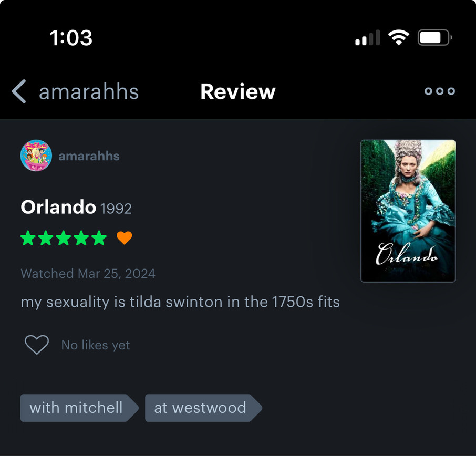
Task: Tap the battery status icon
Action: coord(434,38)
